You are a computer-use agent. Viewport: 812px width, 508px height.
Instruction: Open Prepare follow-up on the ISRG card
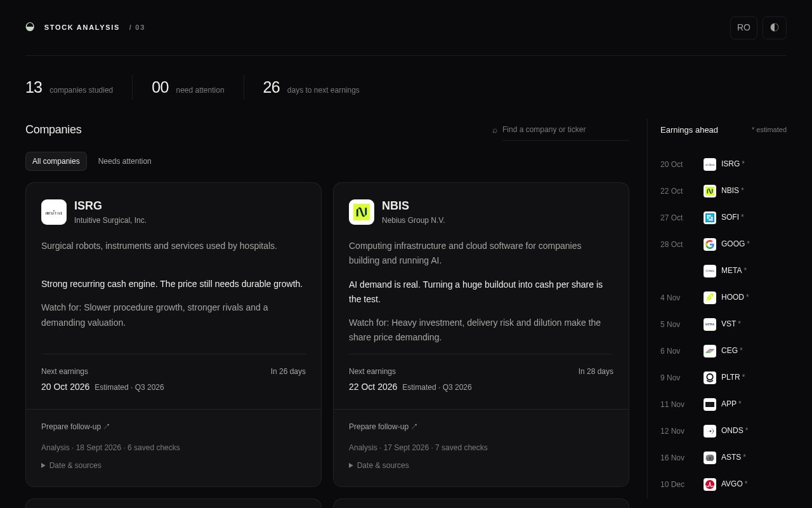[75, 427]
